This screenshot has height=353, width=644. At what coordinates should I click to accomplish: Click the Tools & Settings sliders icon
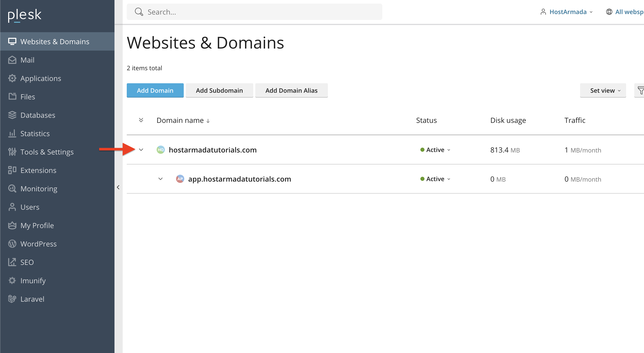click(12, 152)
